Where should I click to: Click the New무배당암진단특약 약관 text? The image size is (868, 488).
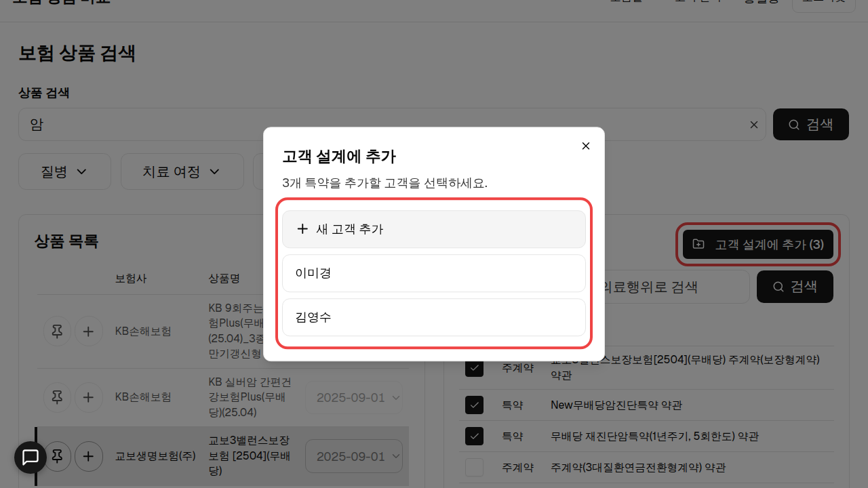click(x=616, y=405)
